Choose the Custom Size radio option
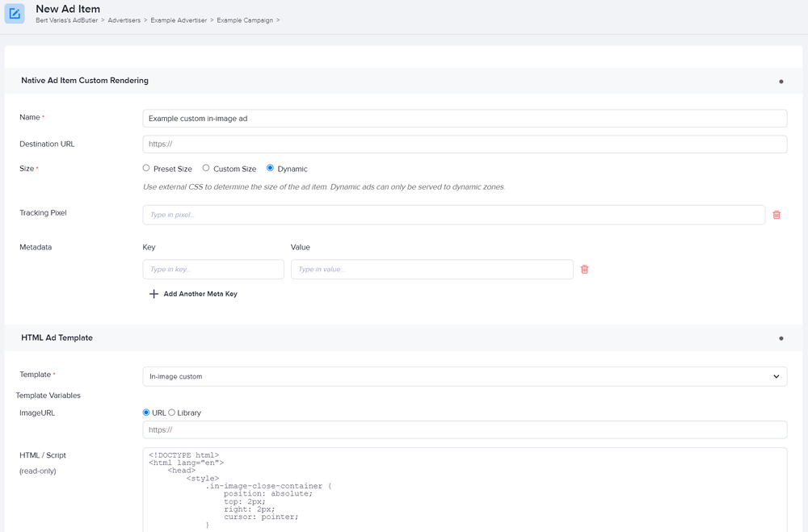The image size is (808, 532). 206,168
